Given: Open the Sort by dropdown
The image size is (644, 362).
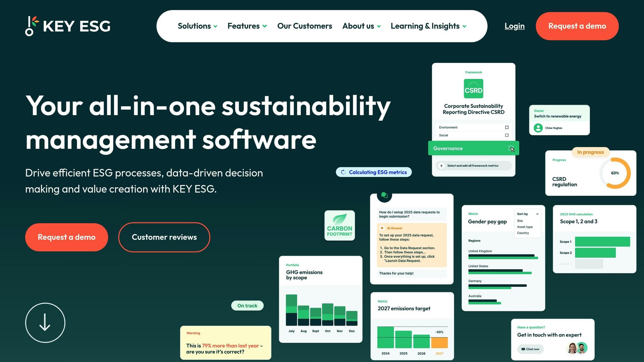Looking at the screenshot, I should click(x=527, y=214).
